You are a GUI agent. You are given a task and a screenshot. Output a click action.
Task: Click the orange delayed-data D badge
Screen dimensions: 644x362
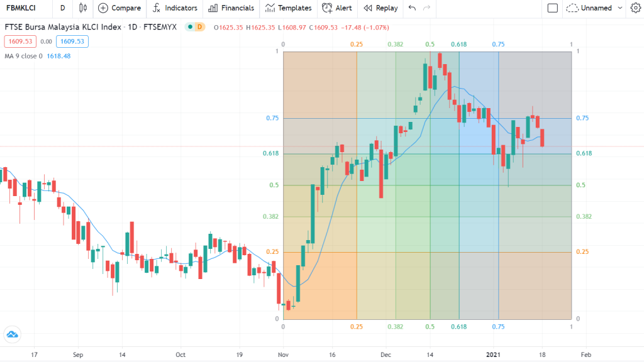pos(200,27)
